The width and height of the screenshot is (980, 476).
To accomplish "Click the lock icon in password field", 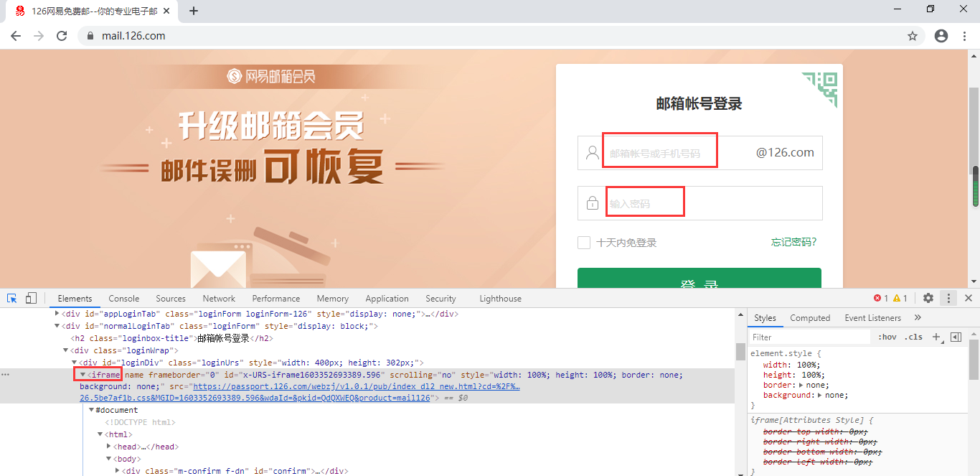I will 593,203.
